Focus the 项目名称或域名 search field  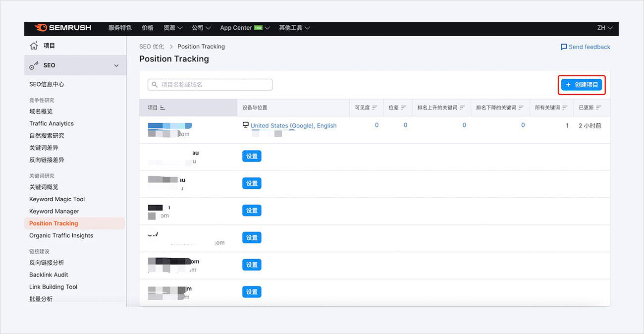point(210,85)
